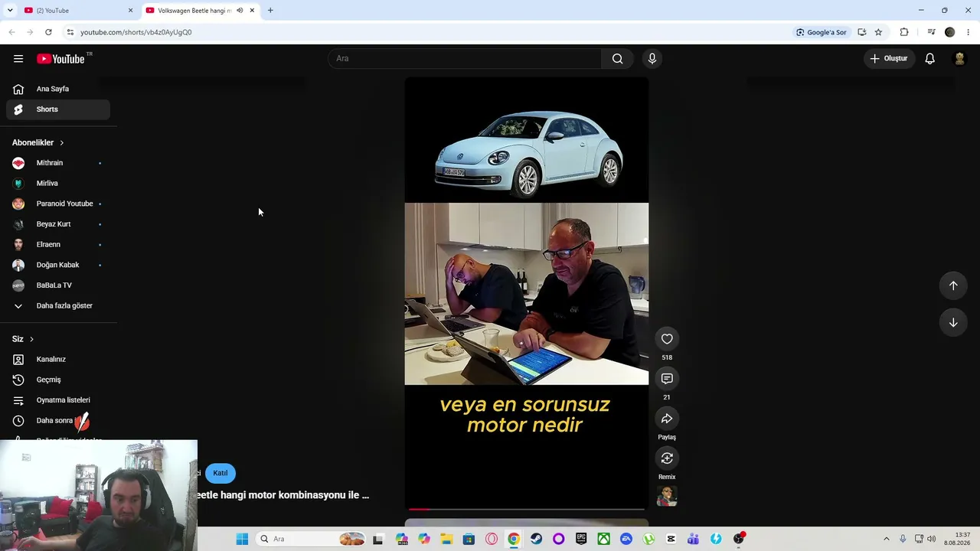Go to the previous Short with up arrow

pos(953,285)
